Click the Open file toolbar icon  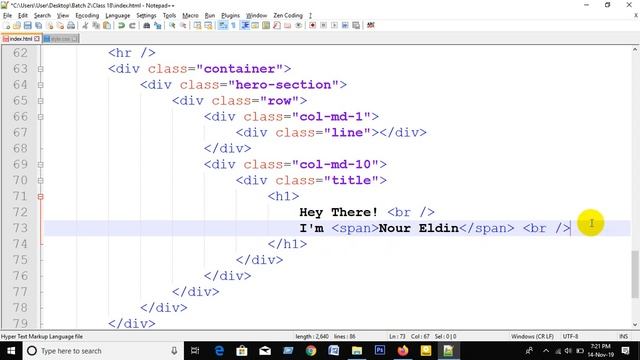(17, 25)
